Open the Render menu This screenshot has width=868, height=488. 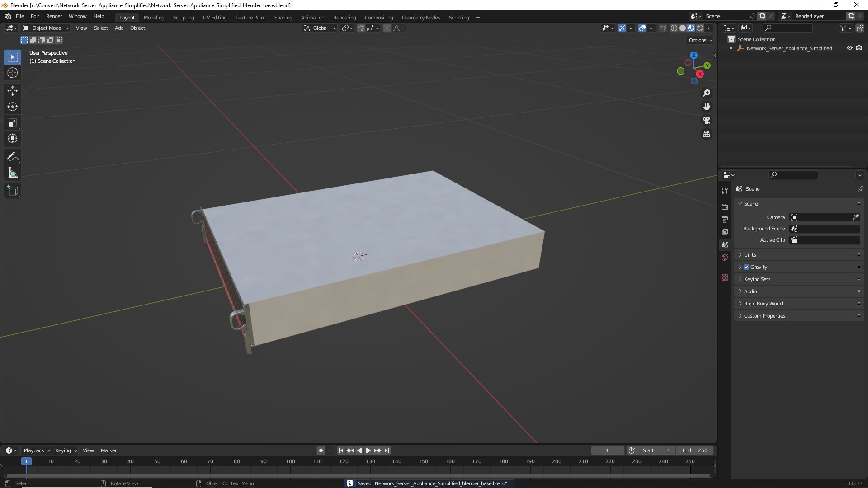click(54, 16)
